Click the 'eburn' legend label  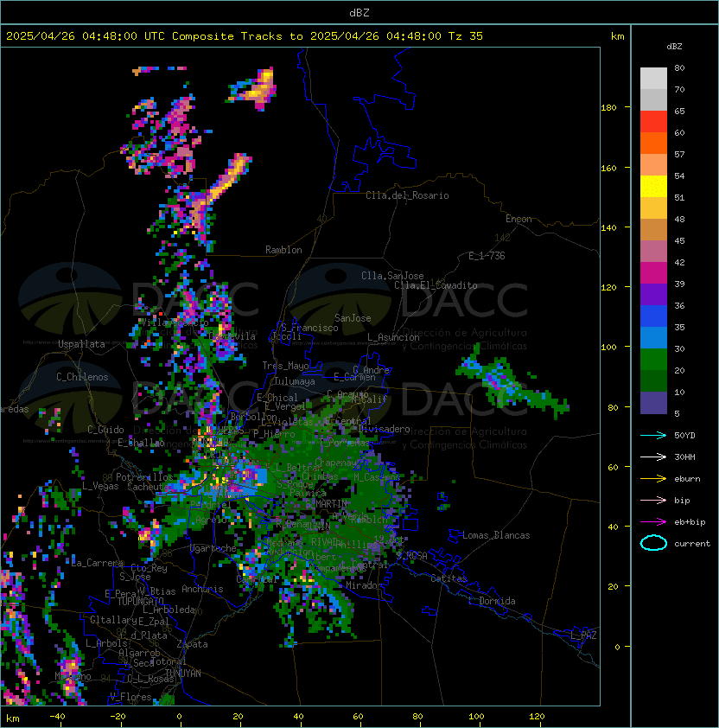(x=687, y=479)
